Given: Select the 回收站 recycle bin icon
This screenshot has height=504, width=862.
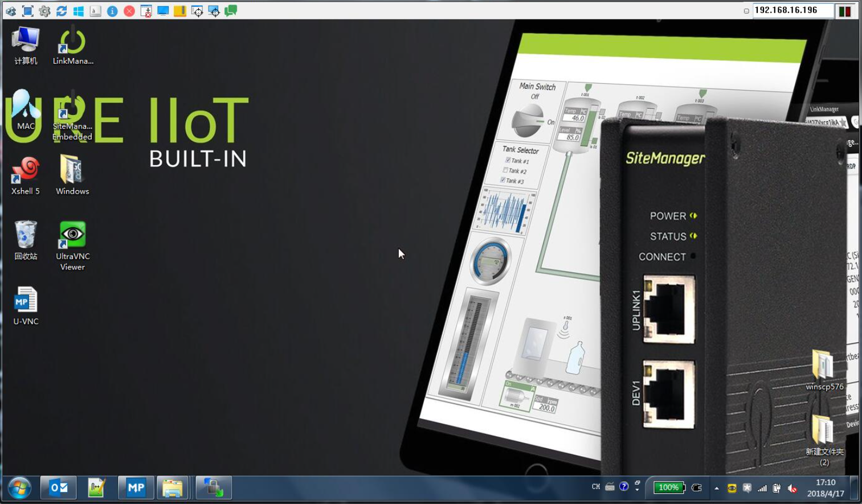Looking at the screenshot, I should coord(26,241).
